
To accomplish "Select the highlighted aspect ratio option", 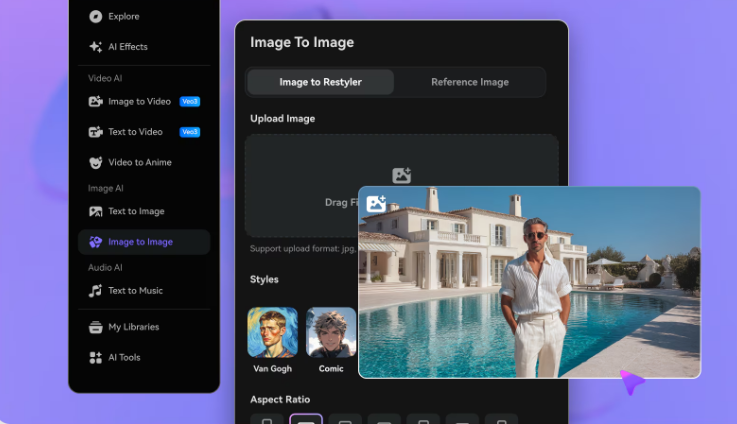I will (306, 419).
